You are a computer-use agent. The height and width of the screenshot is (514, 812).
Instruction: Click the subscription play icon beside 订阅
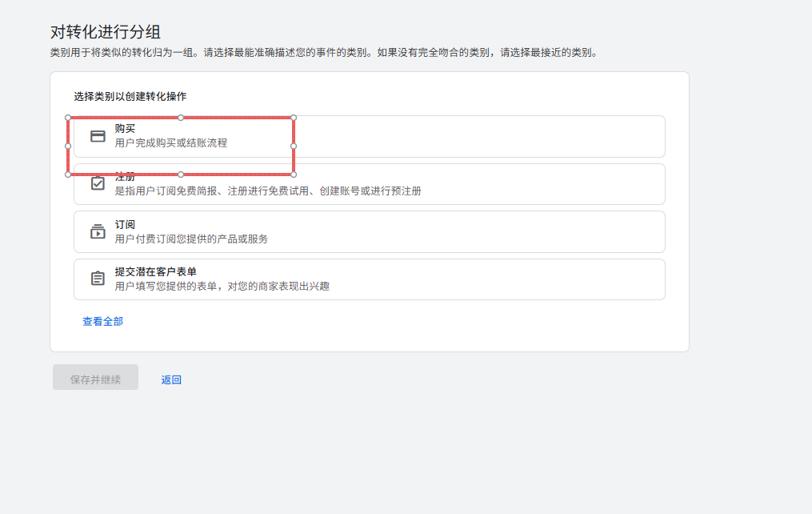tap(98, 231)
